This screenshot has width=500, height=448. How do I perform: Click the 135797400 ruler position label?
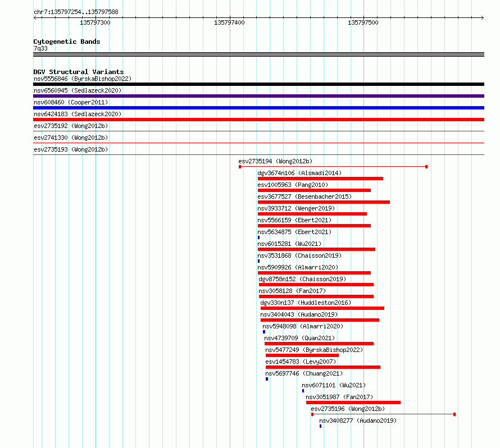tap(229, 22)
